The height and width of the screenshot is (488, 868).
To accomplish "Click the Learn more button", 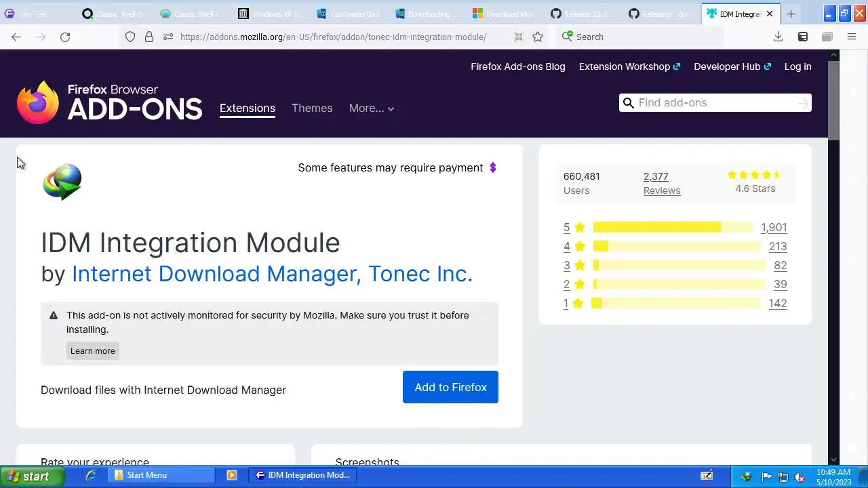I will [x=93, y=350].
